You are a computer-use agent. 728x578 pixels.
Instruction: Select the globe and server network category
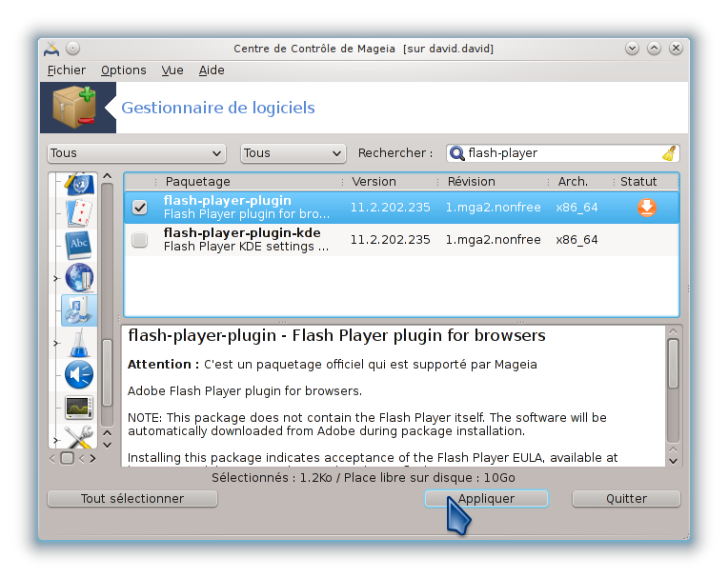[79, 277]
